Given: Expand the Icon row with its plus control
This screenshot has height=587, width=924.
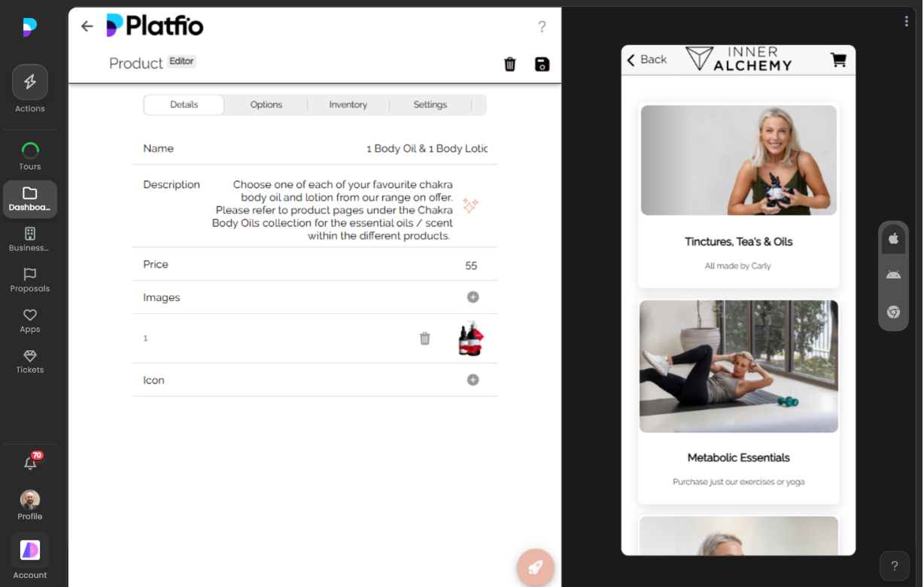Looking at the screenshot, I should (x=473, y=380).
